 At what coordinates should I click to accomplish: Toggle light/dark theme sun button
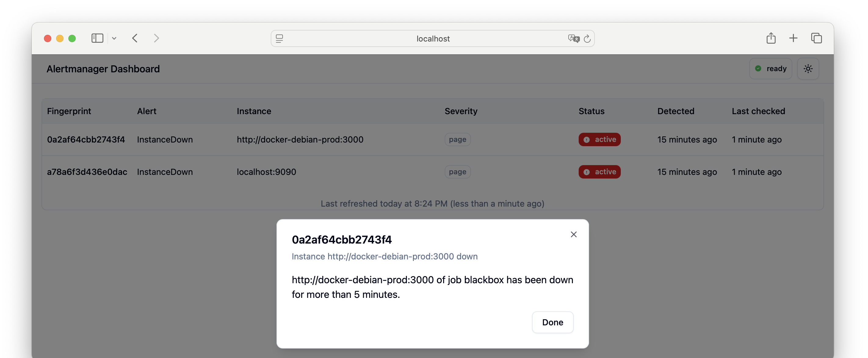pos(808,69)
